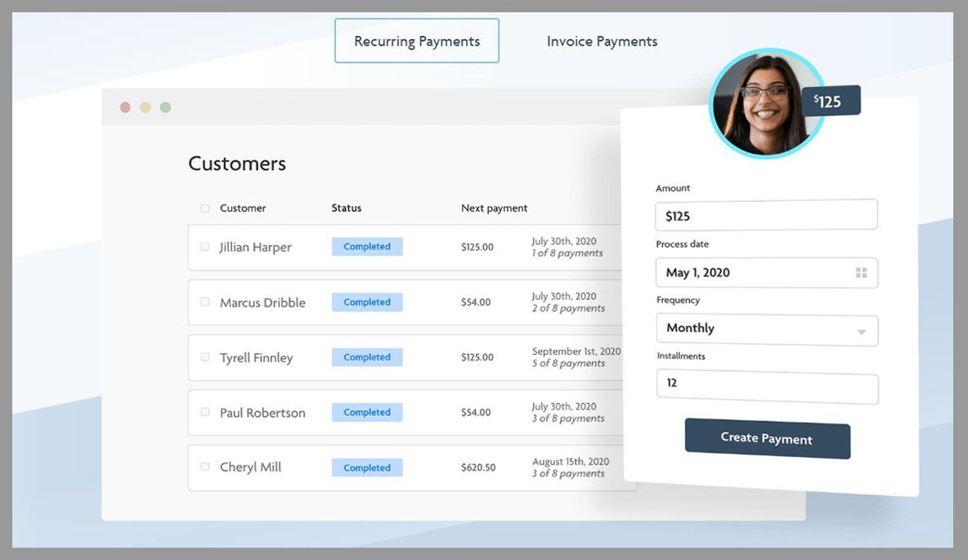
Task: Click the '2 of 8 payments' text
Action: 568,308
